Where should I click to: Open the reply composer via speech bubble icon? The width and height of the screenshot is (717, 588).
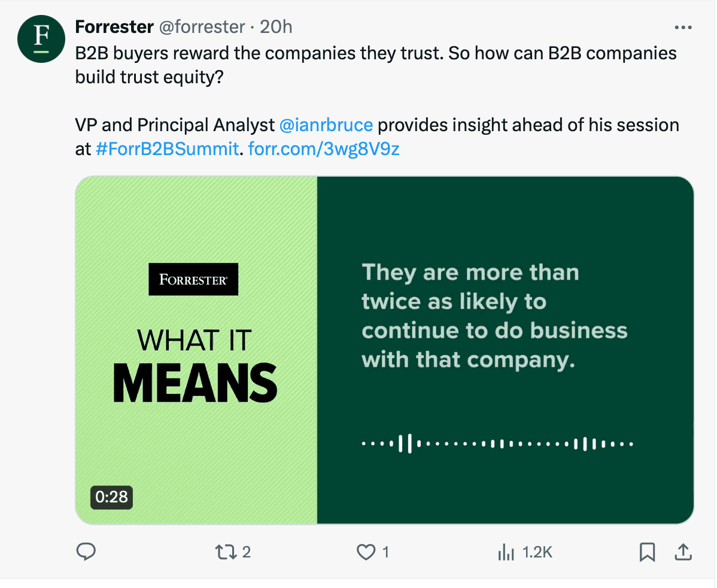[86, 551]
